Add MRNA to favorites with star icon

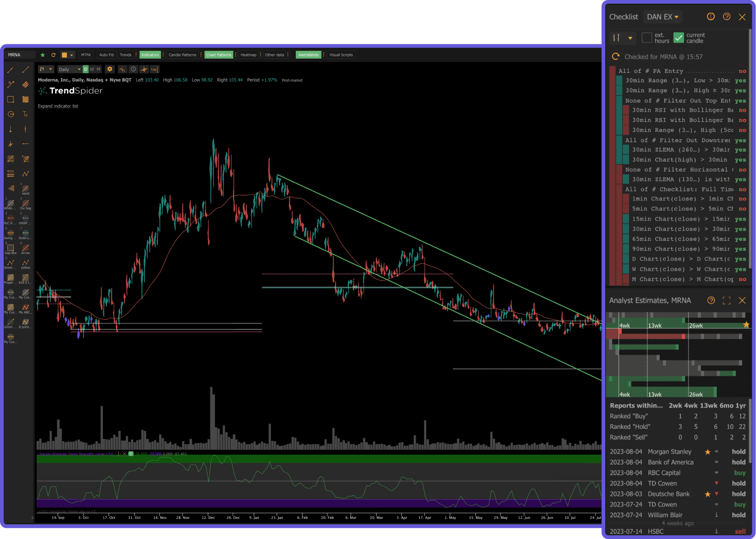pos(43,55)
